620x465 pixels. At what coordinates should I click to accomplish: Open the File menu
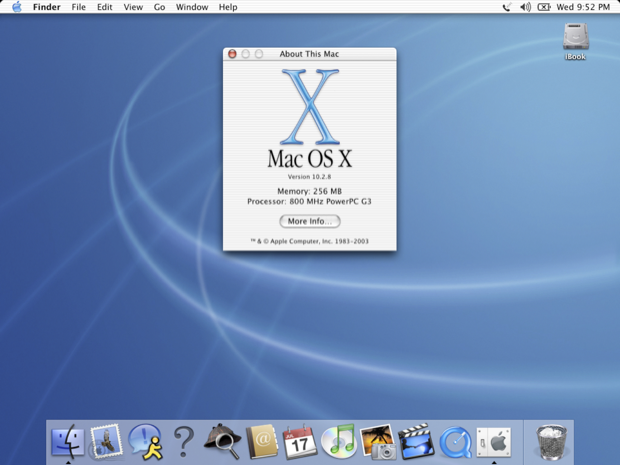[79, 7]
